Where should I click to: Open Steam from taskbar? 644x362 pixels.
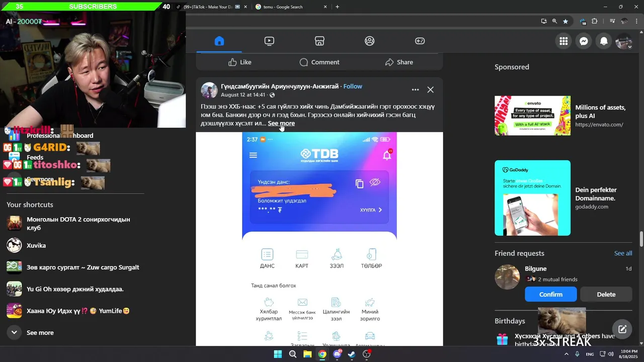(352, 354)
